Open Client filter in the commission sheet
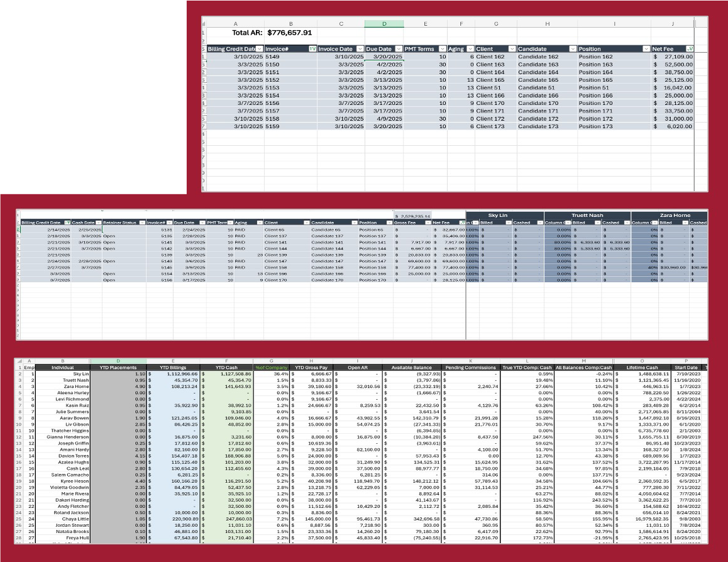Screen dimensions: 728x562 click(x=306, y=223)
